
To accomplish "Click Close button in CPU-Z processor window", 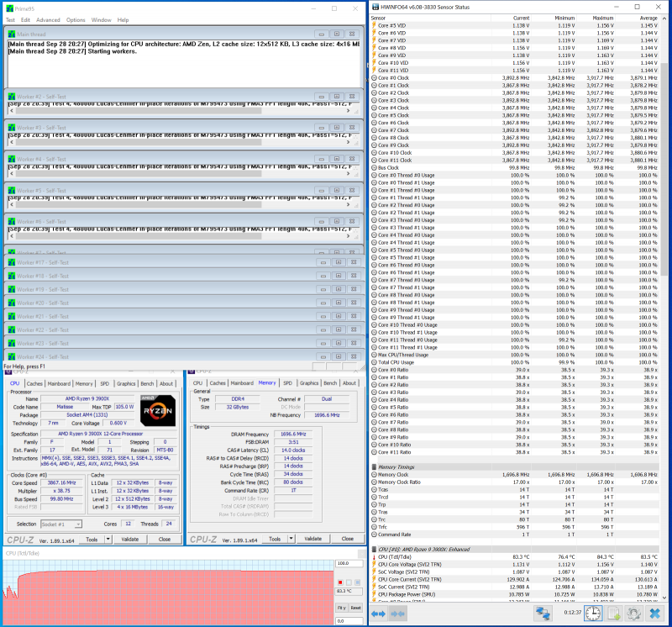I will tap(165, 540).
